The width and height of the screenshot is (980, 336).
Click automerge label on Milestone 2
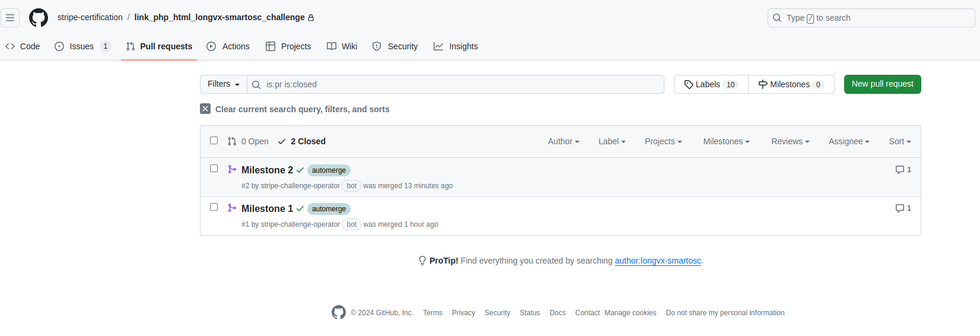click(329, 170)
